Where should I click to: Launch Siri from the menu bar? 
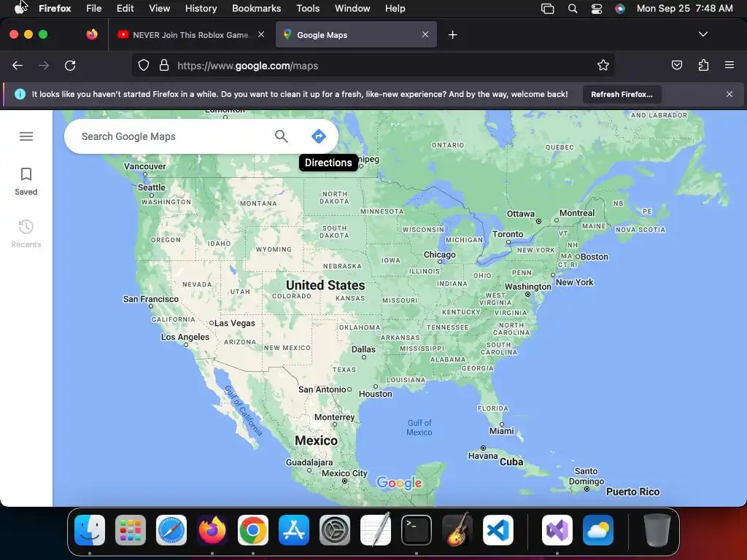coord(620,9)
